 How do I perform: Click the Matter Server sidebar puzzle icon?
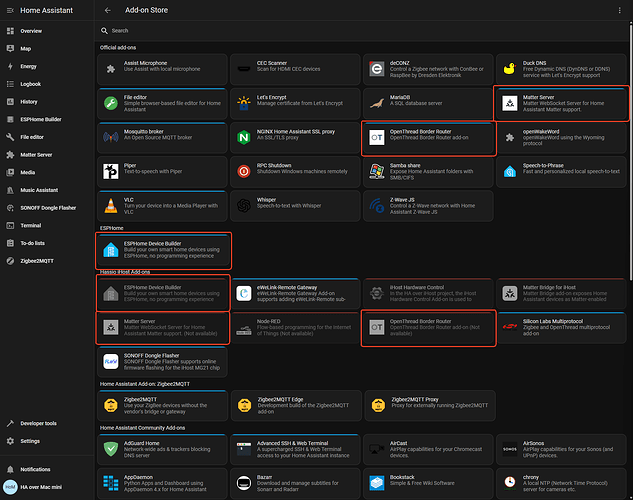tap(10, 155)
